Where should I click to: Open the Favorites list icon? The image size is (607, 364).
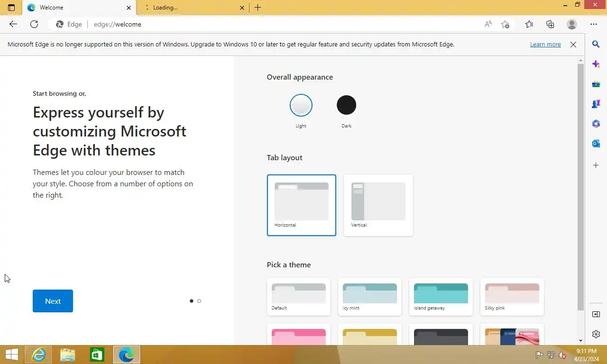coord(529,24)
